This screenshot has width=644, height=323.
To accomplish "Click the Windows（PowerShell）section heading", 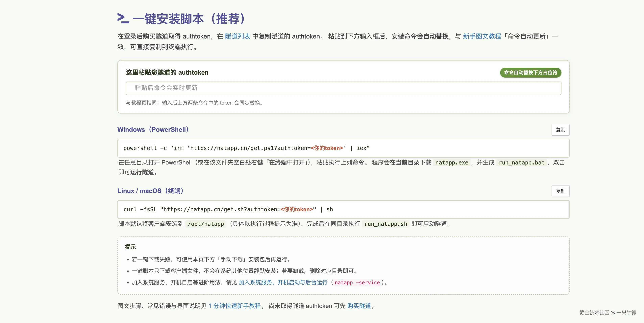I will tap(153, 130).
